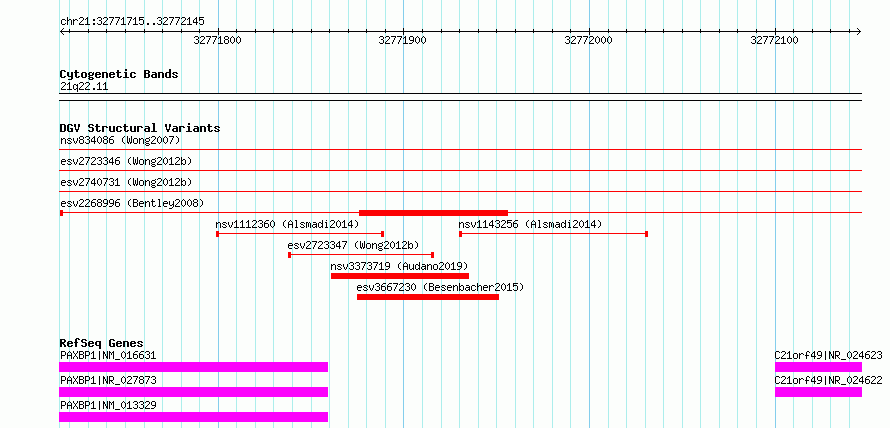The height and width of the screenshot is (428, 890).
Task: Click the magenta PAXBP1 NR_027873 gene bar
Action: tap(194, 392)
